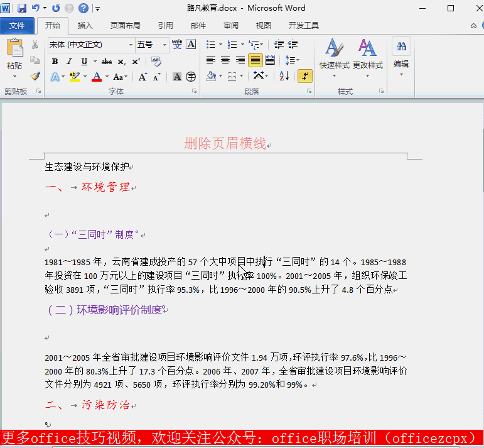Decrease paragraph indent
This screenshot has height=448, width=484.
pos(279,45)
